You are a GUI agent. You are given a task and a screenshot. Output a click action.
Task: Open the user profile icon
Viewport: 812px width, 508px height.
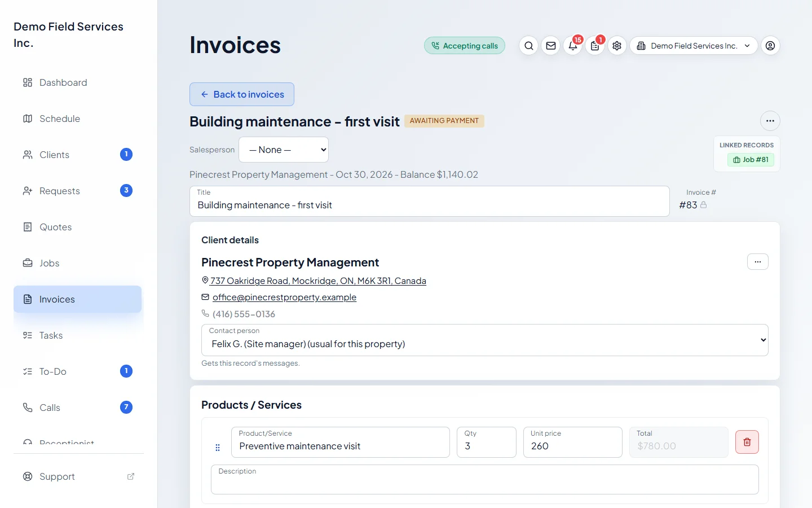click(x=770, y=46)
